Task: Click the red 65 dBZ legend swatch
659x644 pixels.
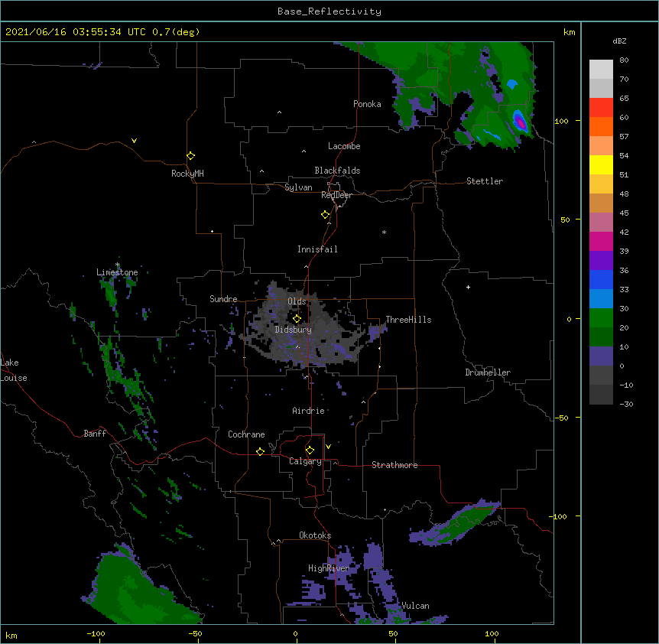Action: coord(601,108)
